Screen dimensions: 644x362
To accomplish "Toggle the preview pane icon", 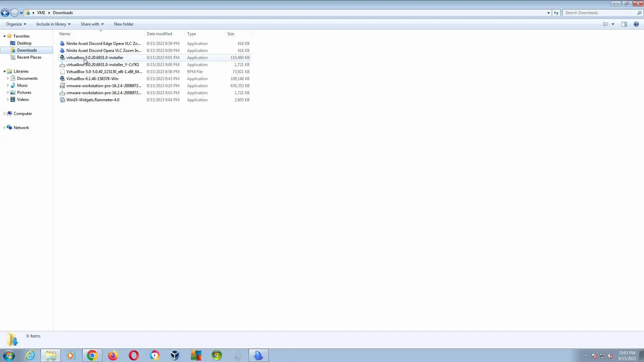I will (x=624, y=24).
